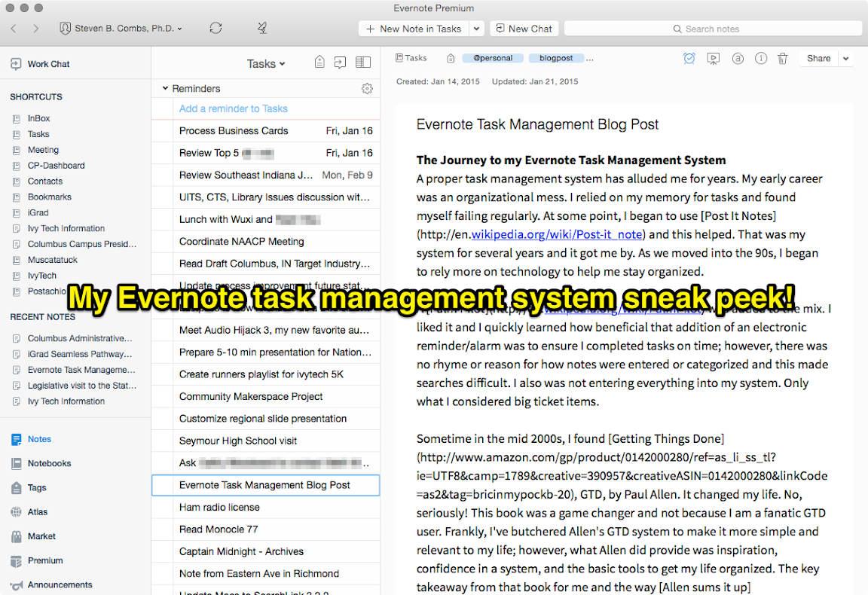868x595 pixels.
Task: Go forward with the right arrow
Action: coord(36,28)
